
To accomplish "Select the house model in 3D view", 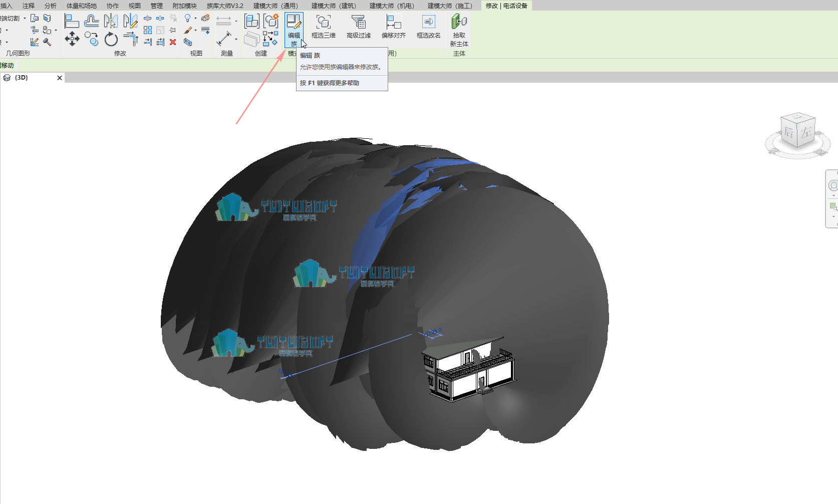I will point(468,370).
